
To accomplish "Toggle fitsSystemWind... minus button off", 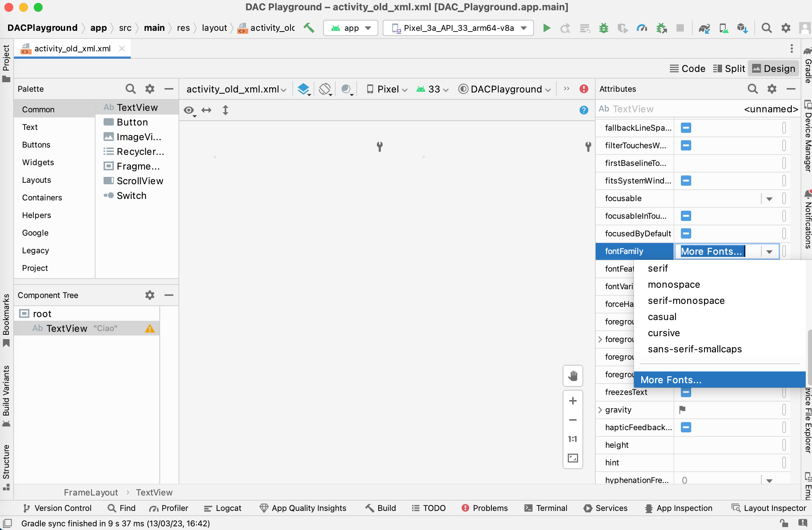I will click(x=685, y=181).
